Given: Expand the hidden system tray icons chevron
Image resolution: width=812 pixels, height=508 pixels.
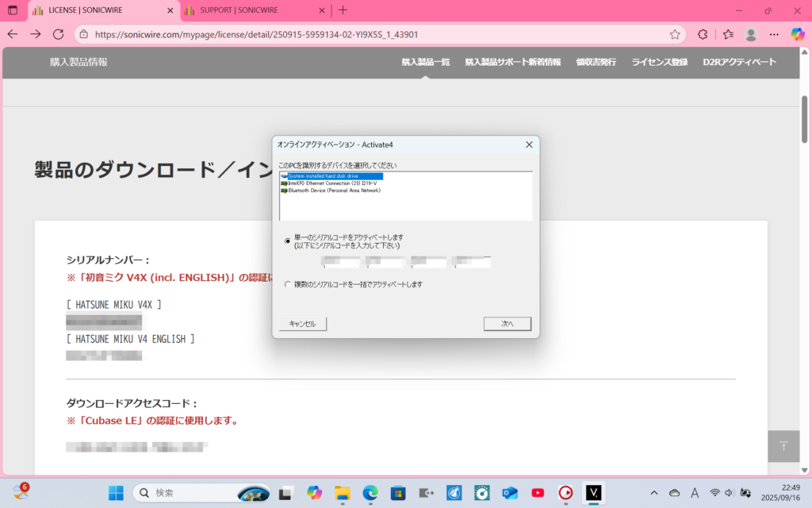Looking at the screenshot, I should click(x=653, y=492).
